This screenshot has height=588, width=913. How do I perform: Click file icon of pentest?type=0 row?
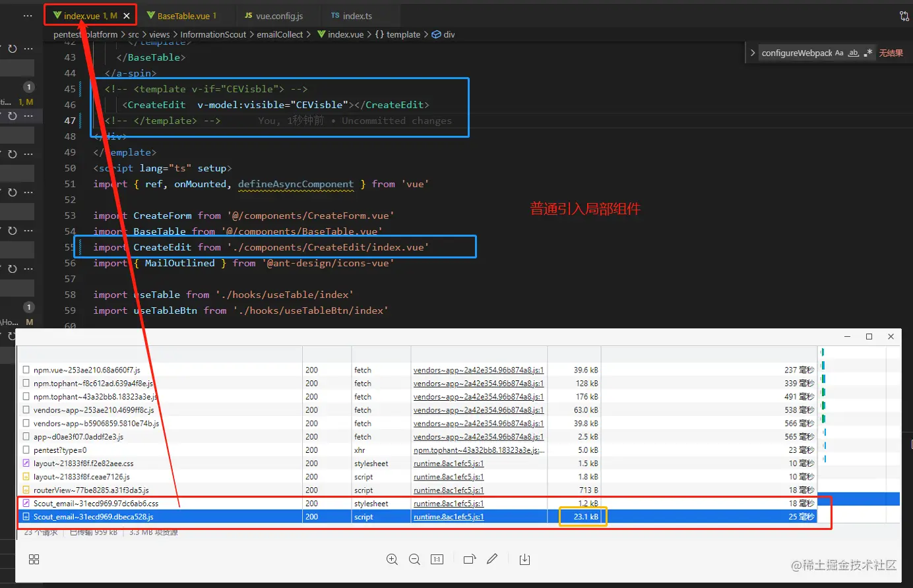(x=26, y=450)
